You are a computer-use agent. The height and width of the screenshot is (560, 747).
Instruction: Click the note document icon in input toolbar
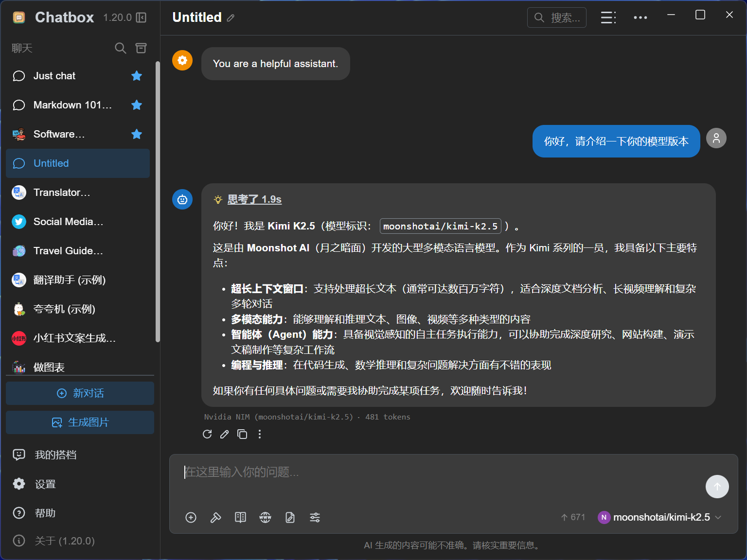[x=290, y=517]
